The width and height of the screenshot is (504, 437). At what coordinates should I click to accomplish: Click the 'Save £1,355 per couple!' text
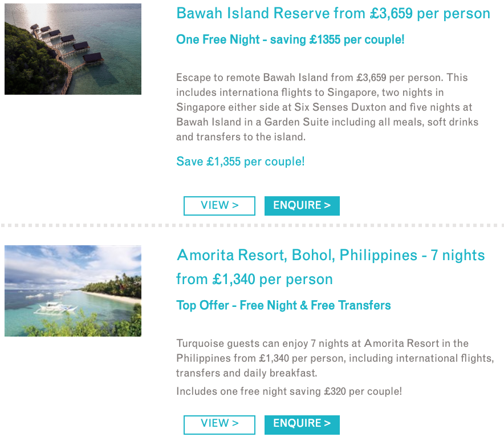(241, 161)
